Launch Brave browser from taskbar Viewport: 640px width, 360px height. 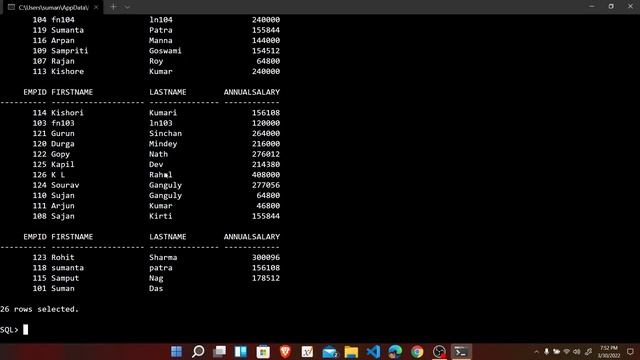pos(285,351)
